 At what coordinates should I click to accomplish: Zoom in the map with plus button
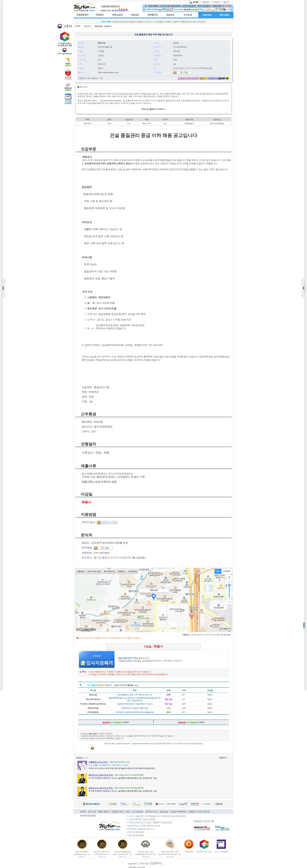click(x=229, y=577)
